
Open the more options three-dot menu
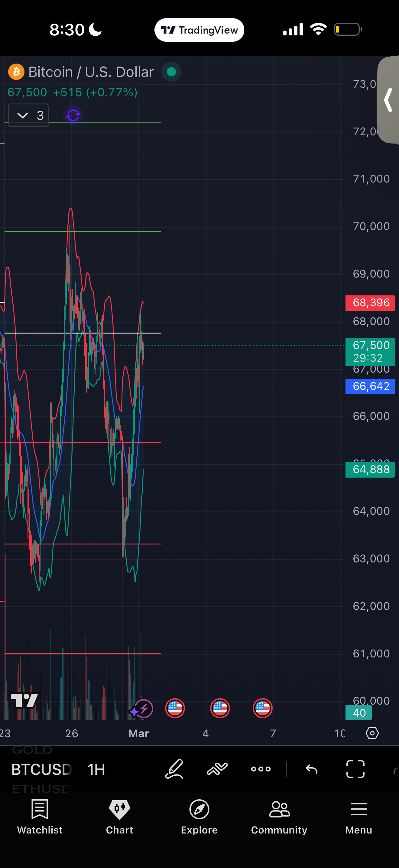point(261,769)
